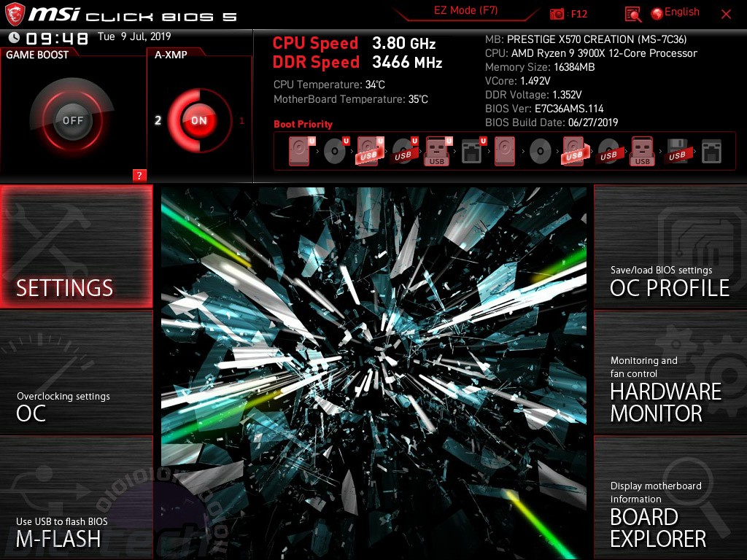Open the OC overclocking settings section
The width and height of the screenshot is (747, 560).
[x=76, y=372]
